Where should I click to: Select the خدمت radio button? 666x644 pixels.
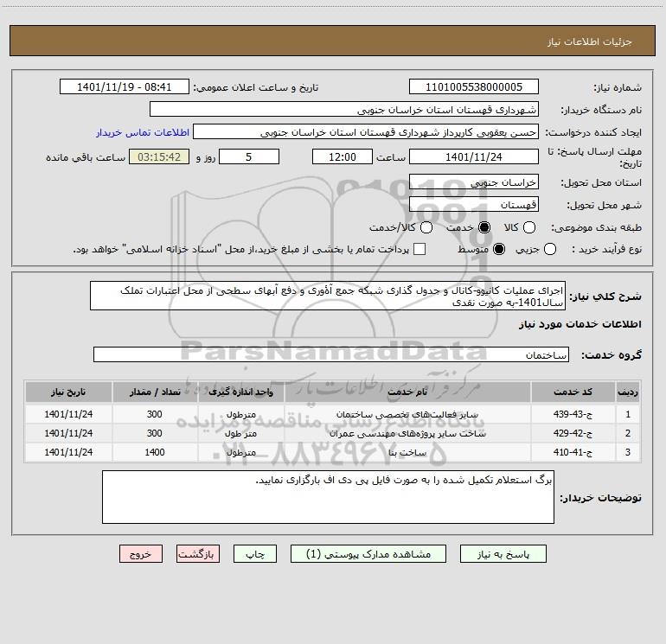[x=484, y=227]
